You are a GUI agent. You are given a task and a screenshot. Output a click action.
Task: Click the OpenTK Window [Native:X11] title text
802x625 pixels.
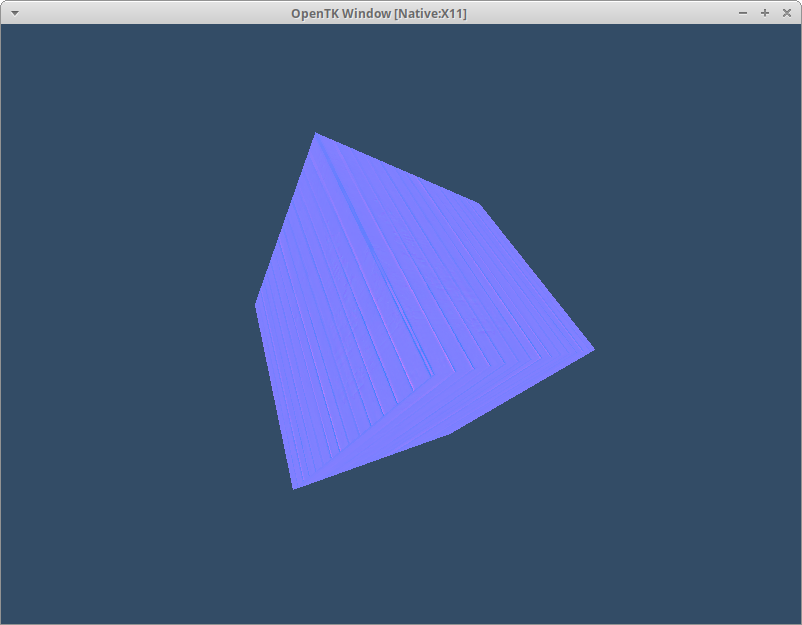[x=378, y=14]
